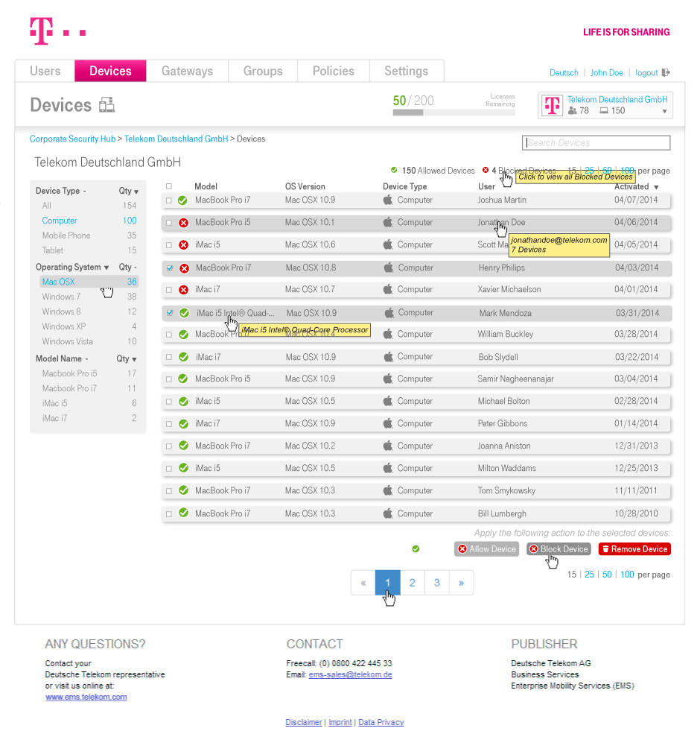
Task: Check the box for Joshua Martin's MacBook Pro i7
Action: tap(169, 200)
